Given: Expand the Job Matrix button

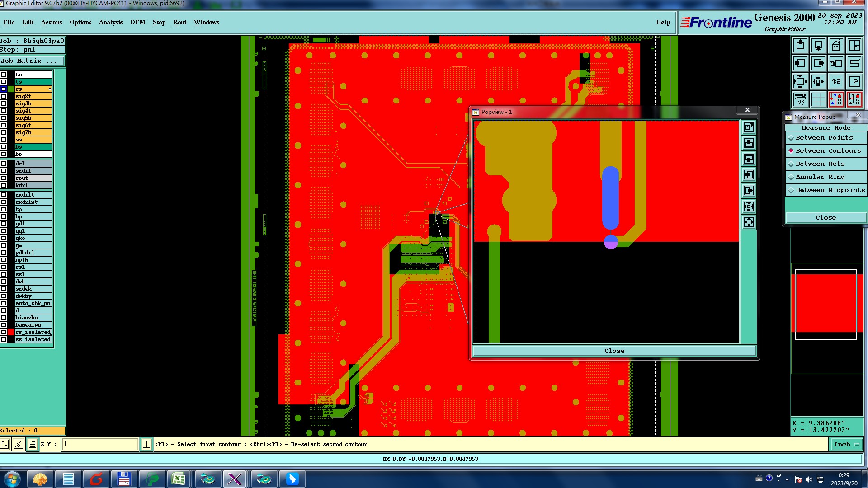Looking at the screenshot, I should tap(32, 61).
